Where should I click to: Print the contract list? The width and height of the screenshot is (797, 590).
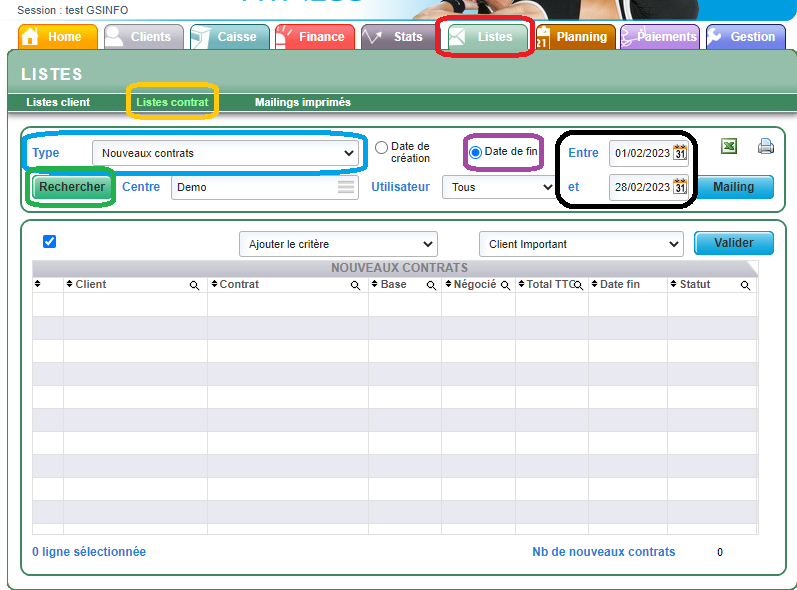pos(766,147)
